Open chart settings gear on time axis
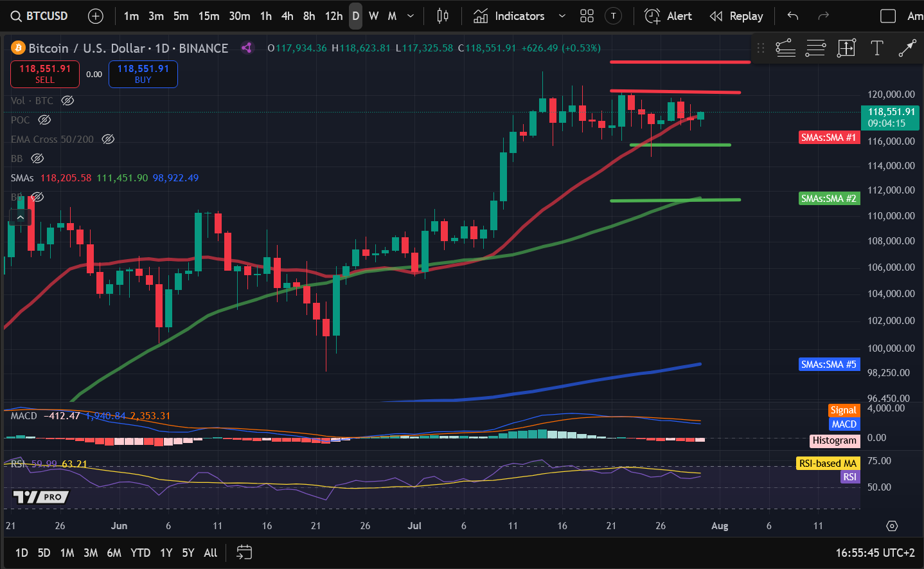The height and width of the screenshot is (569, 924). pyautogui.click(x=892, y=526)
